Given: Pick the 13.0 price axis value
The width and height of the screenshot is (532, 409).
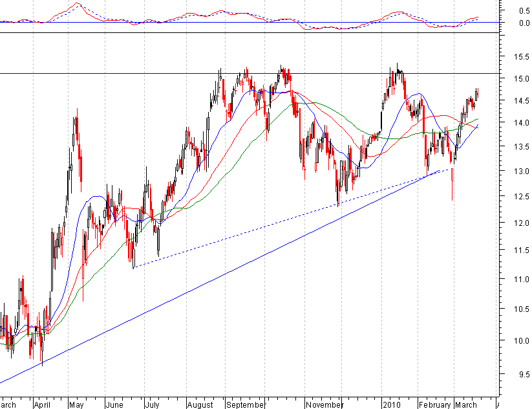Looking at the screenshot, I should [x=522, y=171].
